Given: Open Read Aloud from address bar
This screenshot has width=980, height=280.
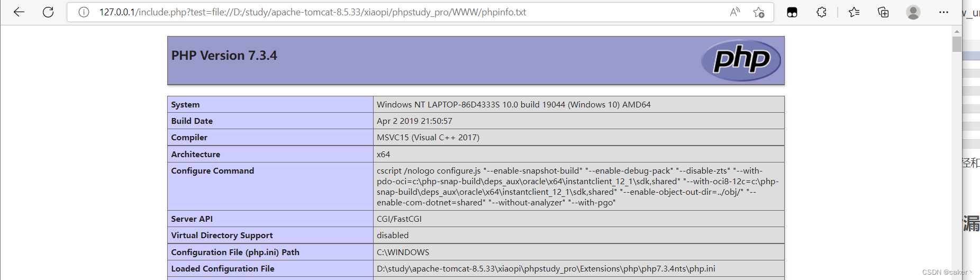Looking at the screenshot, I should click(735, 12).
